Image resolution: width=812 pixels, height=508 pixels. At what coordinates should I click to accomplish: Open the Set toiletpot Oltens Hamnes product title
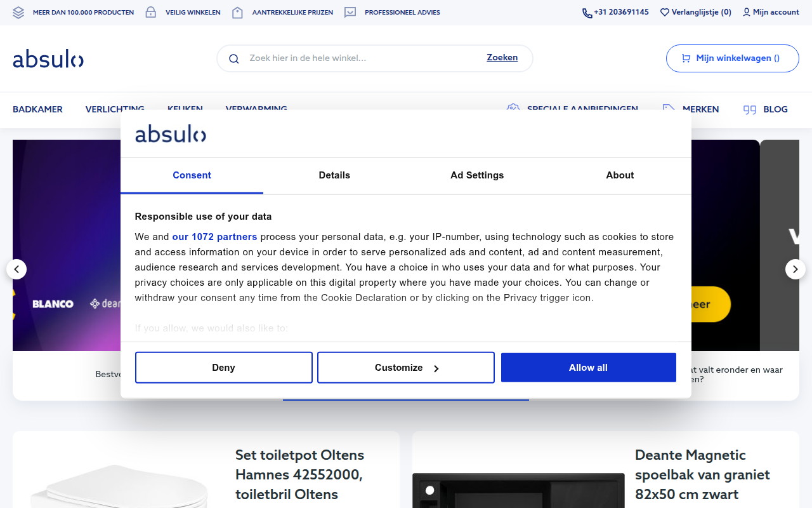[299, 474]
